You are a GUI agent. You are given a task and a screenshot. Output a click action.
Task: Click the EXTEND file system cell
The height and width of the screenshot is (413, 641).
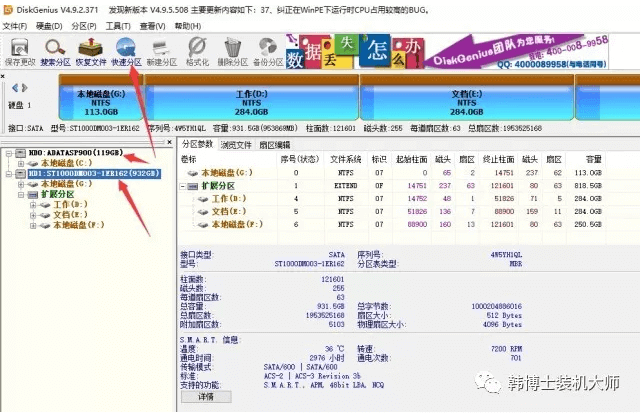tap(345, 186)
